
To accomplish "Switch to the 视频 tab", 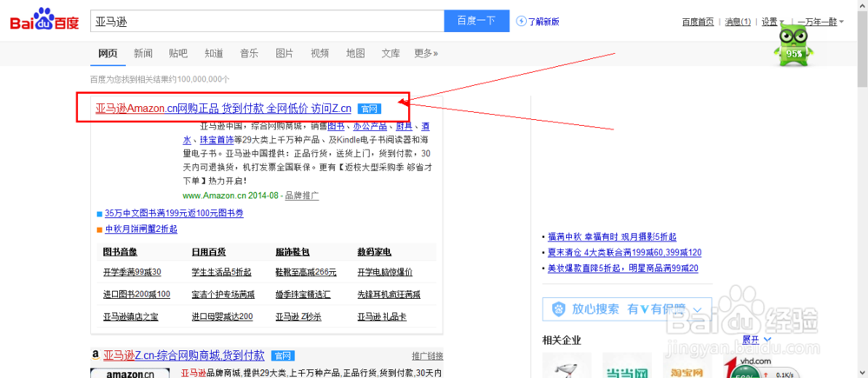I will [320, 54].
